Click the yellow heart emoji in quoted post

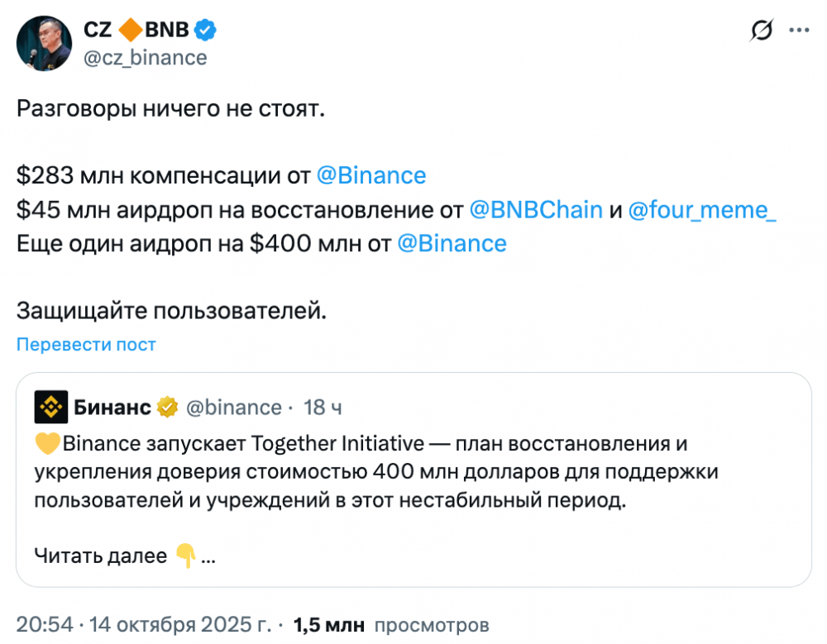pyautogui.click(x=47, y=444)
